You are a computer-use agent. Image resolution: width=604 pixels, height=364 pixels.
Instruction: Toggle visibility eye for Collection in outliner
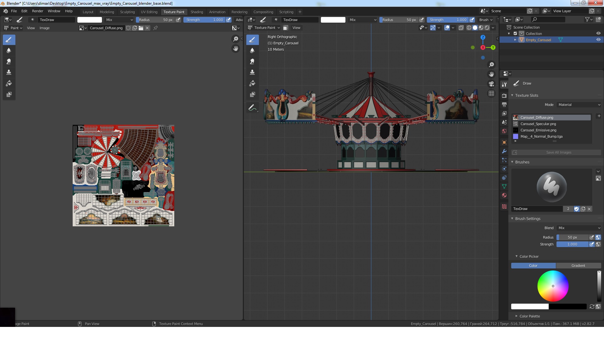pyautogui.click(x=598, y=34)
